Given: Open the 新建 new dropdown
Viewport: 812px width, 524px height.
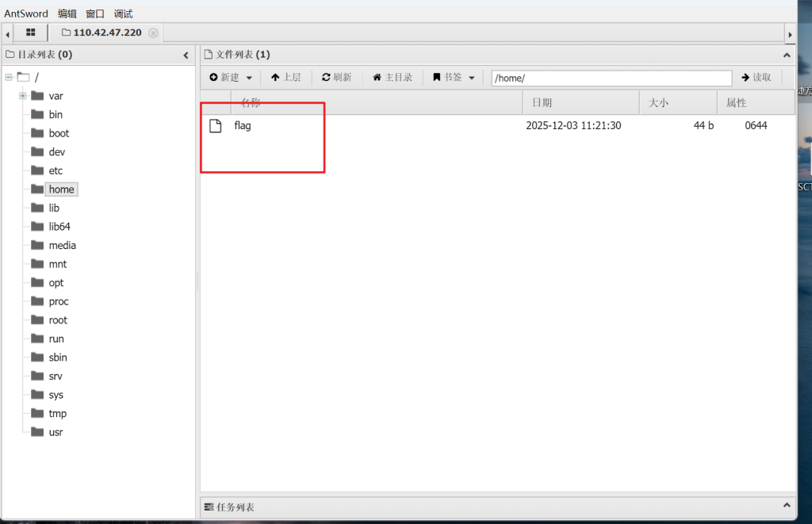Looking at the screenshot, I should click(231, 77).
